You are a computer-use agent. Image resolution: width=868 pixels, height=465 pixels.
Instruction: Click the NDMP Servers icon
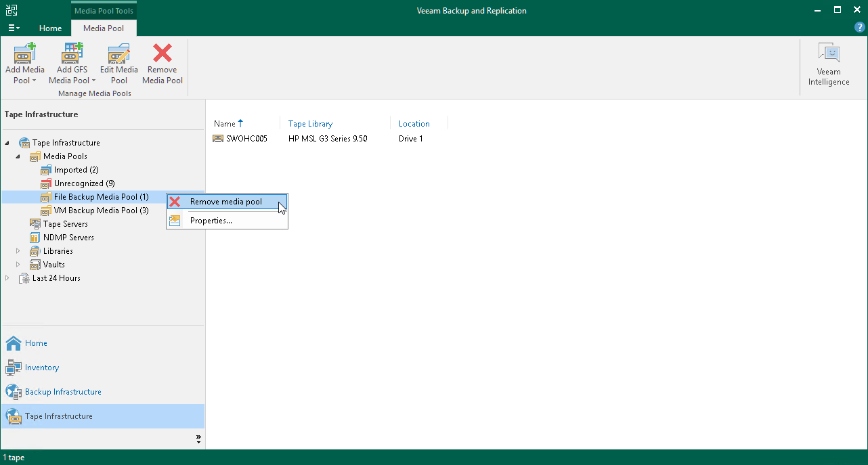[35, 238]
